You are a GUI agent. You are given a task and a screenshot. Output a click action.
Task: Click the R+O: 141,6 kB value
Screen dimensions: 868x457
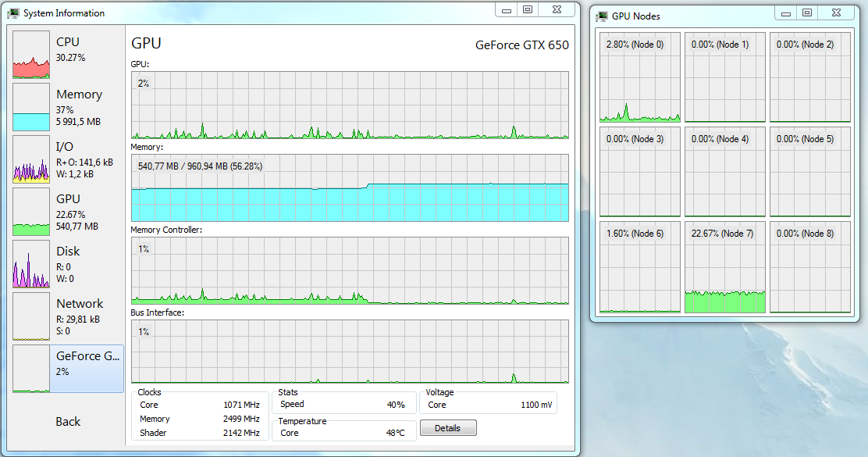84,162
